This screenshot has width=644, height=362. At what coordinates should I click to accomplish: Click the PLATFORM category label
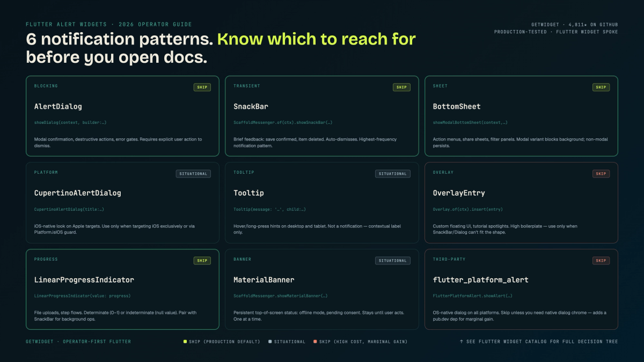coord(46,173)
